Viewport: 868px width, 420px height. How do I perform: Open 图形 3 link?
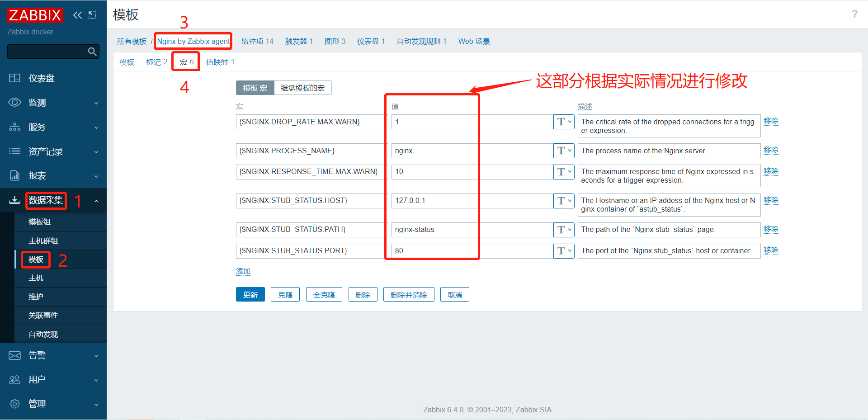pyautogui.click(x=335, y=41)
